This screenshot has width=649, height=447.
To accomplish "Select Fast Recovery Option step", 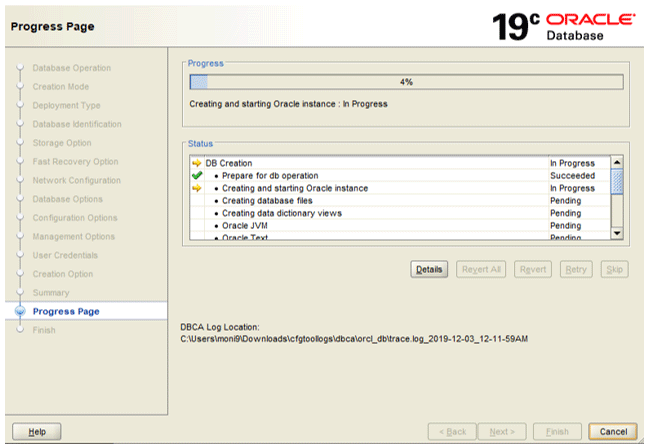I will pyautogui.click(x=75, y=161).
